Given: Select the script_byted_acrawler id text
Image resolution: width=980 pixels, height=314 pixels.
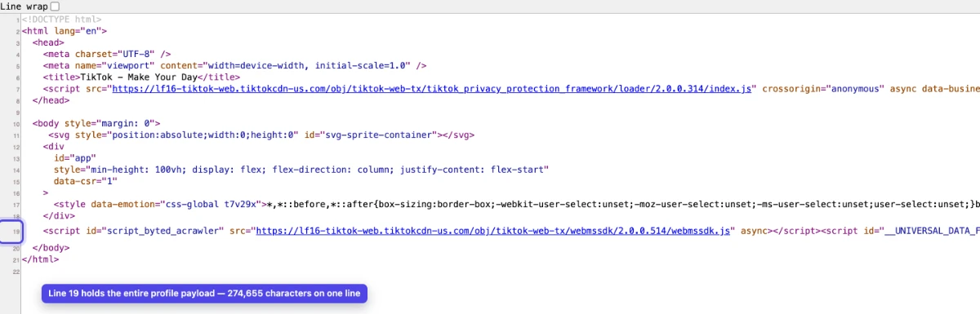Looking at the screenshot, I should (x=155, y=232).
